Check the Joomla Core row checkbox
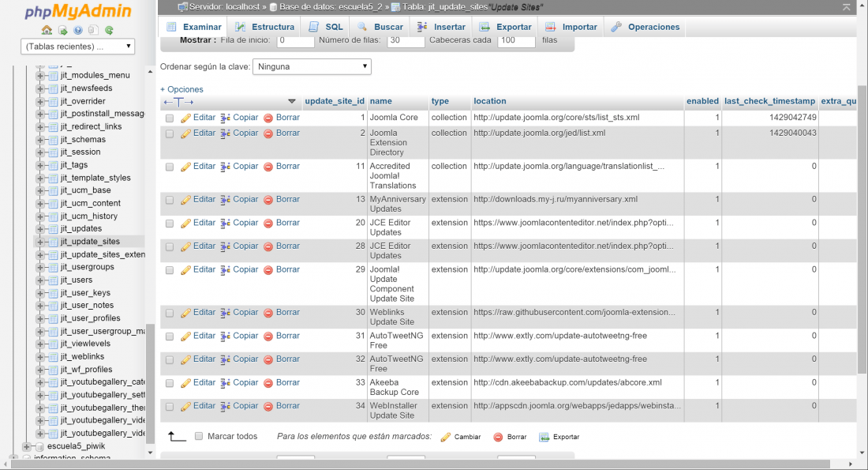This screenshot has height=470, width=868. pyautogui.click(x=170, y=118)
